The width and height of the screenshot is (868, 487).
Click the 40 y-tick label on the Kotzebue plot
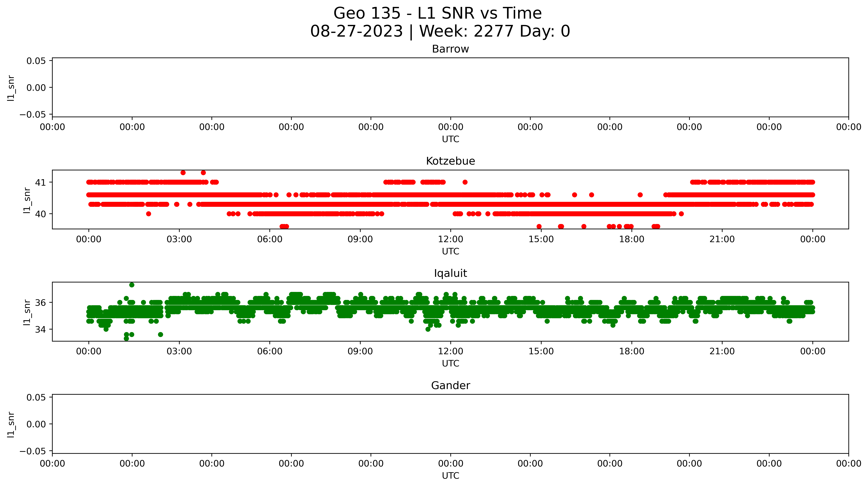pos(40,214)
